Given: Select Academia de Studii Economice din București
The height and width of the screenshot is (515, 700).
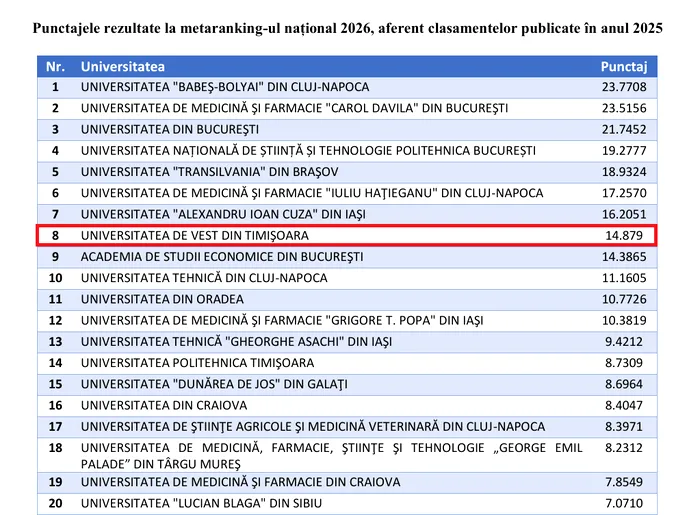Looking at the screenshot, I should click(222, 257).
